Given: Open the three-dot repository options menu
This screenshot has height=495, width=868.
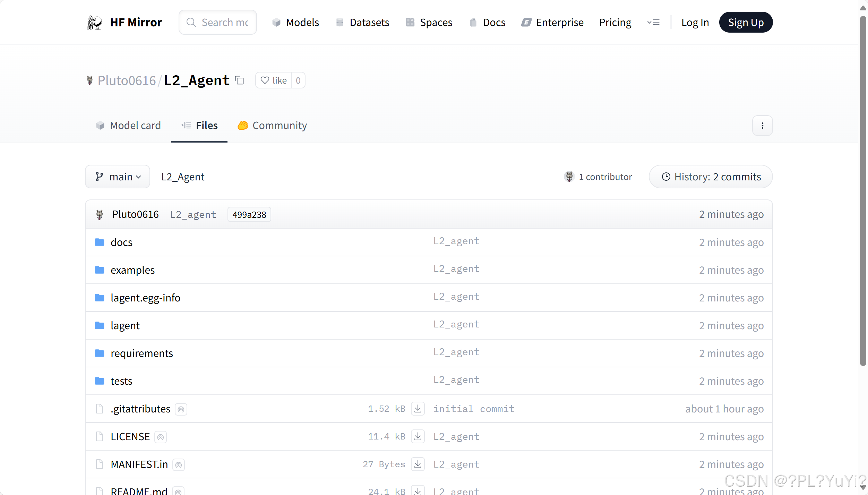Looking at the screenshot, I should click(762, 126).
